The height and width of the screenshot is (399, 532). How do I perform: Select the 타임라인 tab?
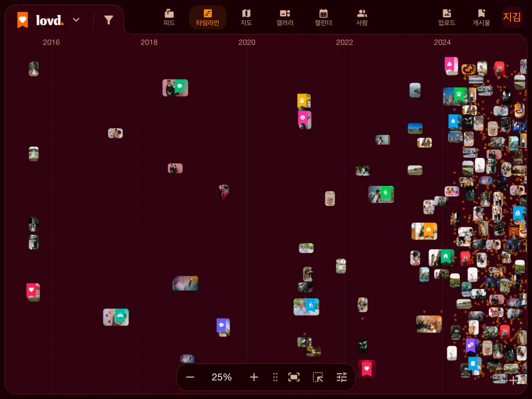click(208, 18)
